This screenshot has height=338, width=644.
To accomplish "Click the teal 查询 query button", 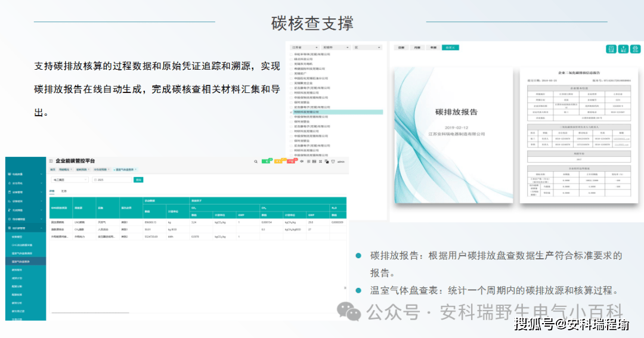I will [138, 180].
